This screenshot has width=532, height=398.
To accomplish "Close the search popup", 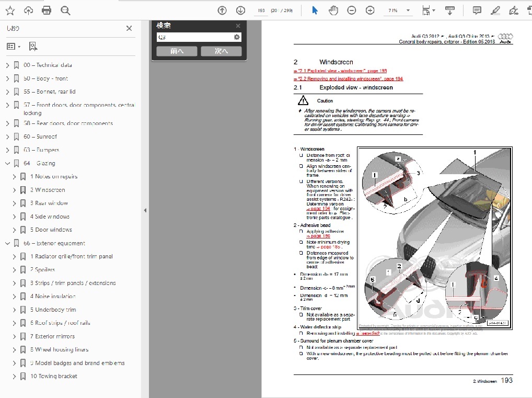I will [238, 26].
